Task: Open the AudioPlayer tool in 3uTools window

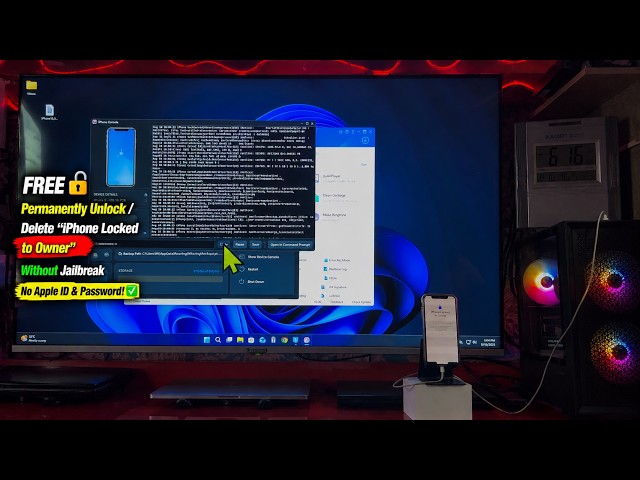Action: click(337, 178)
